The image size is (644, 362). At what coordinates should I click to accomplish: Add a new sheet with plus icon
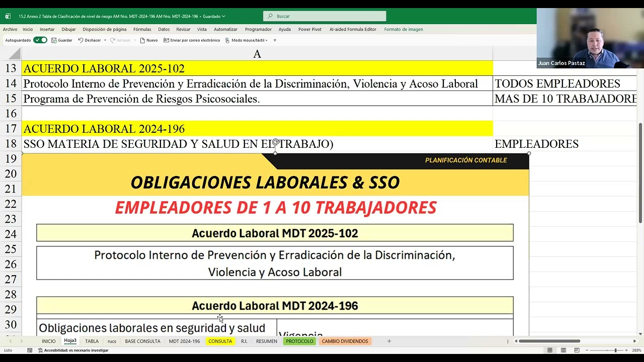[389, 341]
